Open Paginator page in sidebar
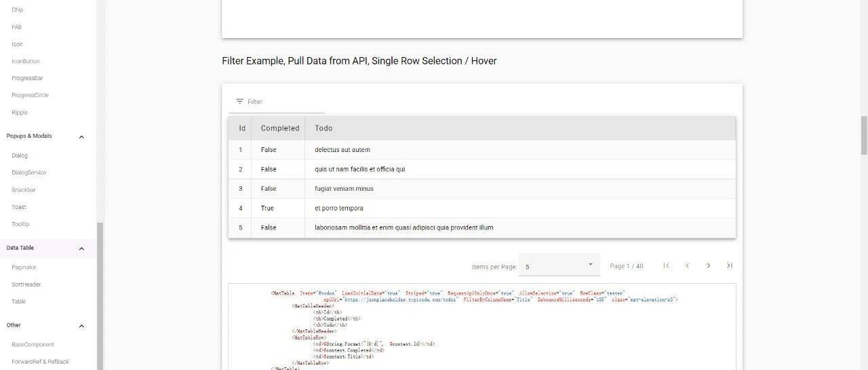This screenshot has height=370, width=868. [24, 267]
